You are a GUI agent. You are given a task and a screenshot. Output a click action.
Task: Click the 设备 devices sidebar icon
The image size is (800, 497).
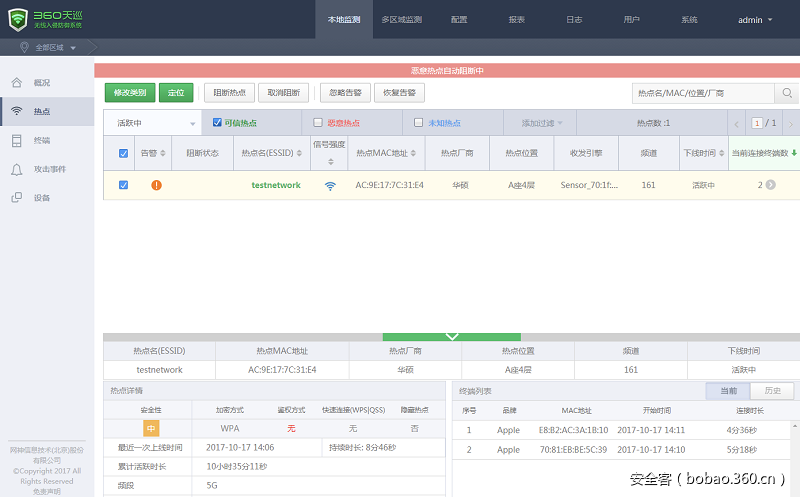(16, 198)
